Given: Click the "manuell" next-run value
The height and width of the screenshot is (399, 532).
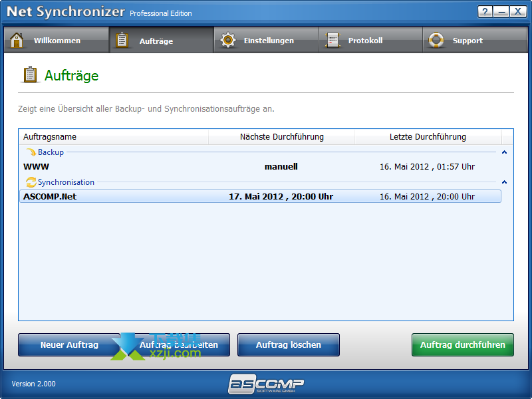Looking at the screenshot, I should (281, 167).
